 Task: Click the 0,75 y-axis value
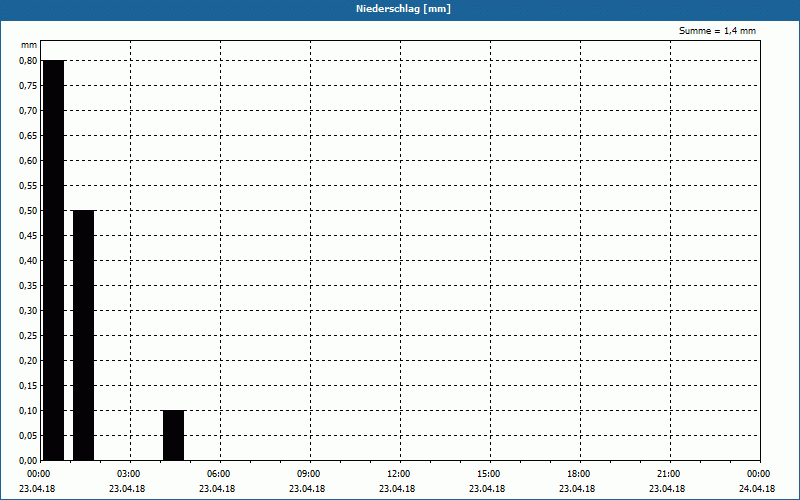pos(28,85)
